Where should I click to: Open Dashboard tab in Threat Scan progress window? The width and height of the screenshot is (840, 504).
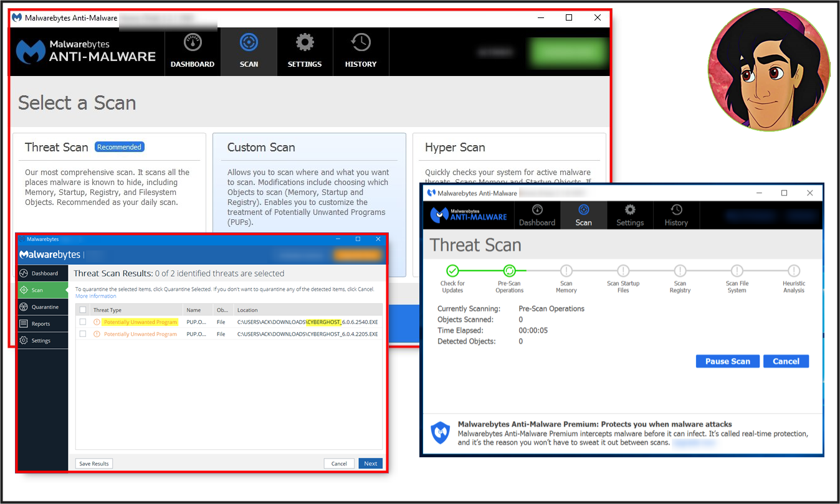click(x=537, y=216)
